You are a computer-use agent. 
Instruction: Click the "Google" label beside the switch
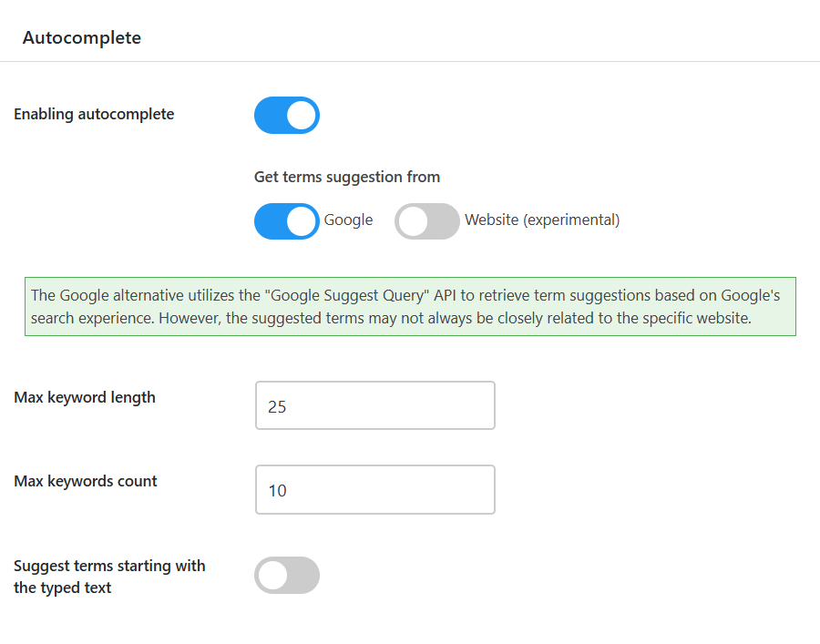click(349, 220)
